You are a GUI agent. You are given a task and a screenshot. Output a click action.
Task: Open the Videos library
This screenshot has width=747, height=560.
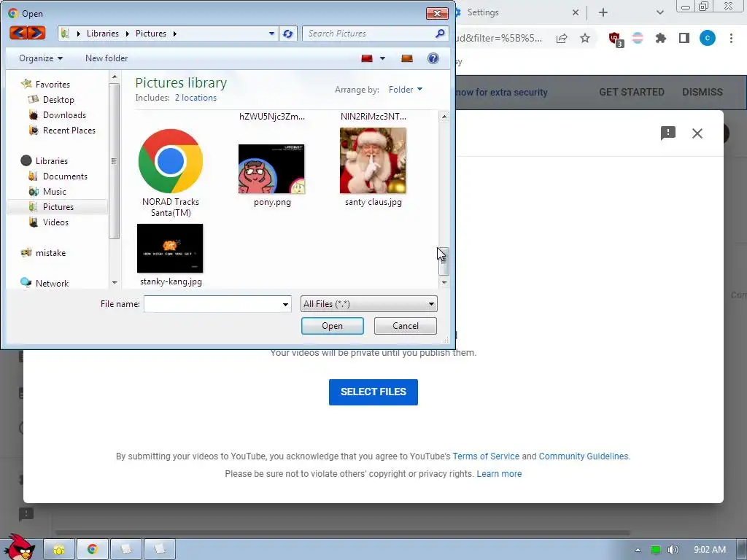(x=55, y=222)
